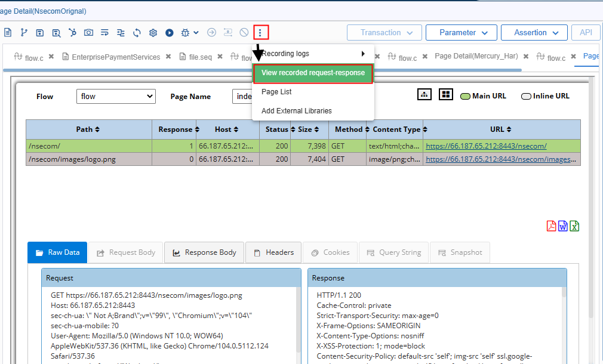This screenshot has height=364, width=603.
Task: Switch to Cookies tab
Action: 330,252
